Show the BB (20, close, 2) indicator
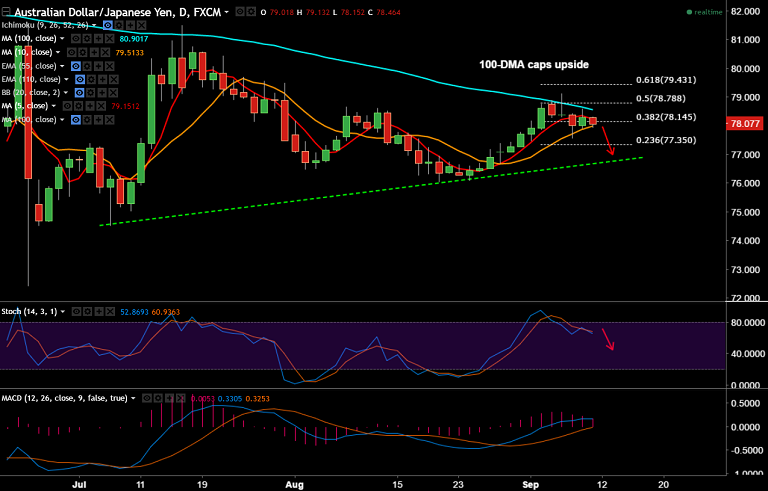 tap(79, 93)
